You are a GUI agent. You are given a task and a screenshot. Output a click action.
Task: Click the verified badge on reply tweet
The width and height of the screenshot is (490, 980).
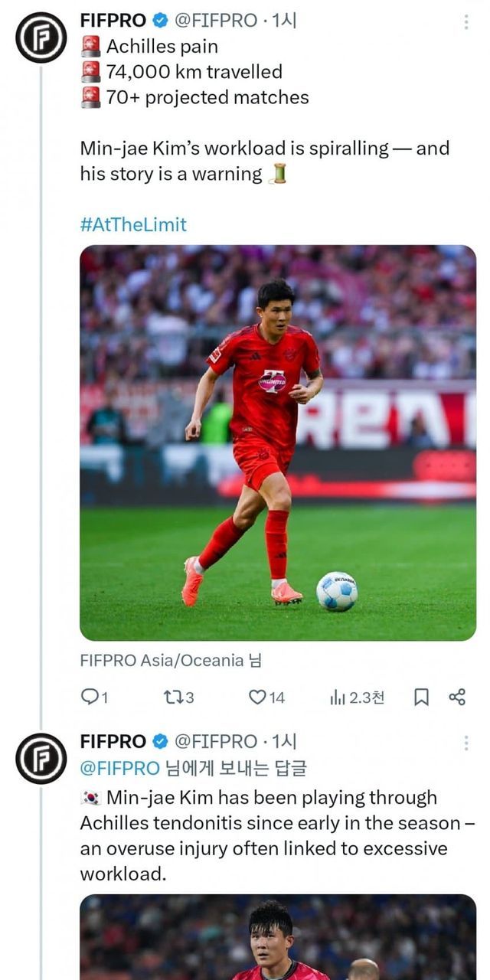click(160, 741)
